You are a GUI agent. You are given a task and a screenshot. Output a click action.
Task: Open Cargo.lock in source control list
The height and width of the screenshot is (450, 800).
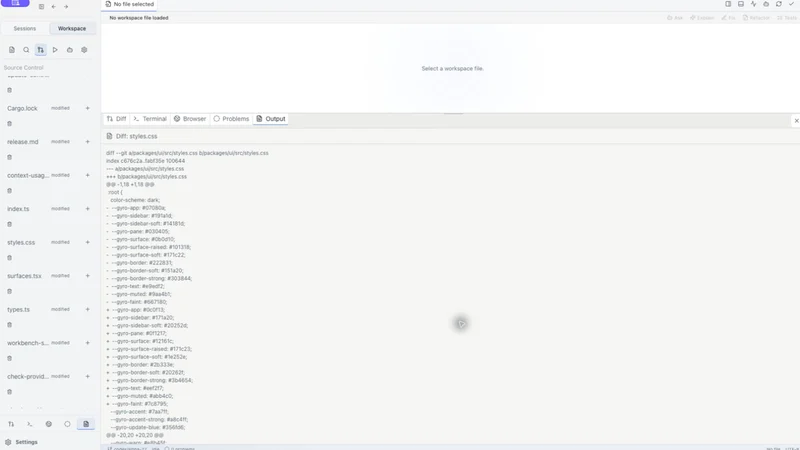tap(22, 109)
